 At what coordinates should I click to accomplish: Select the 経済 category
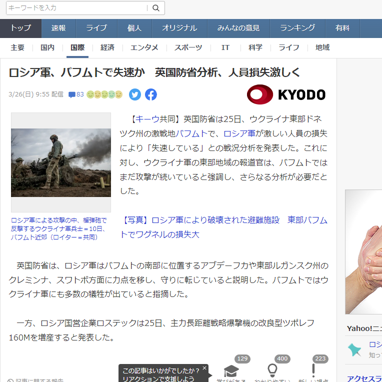coord(107,48)
